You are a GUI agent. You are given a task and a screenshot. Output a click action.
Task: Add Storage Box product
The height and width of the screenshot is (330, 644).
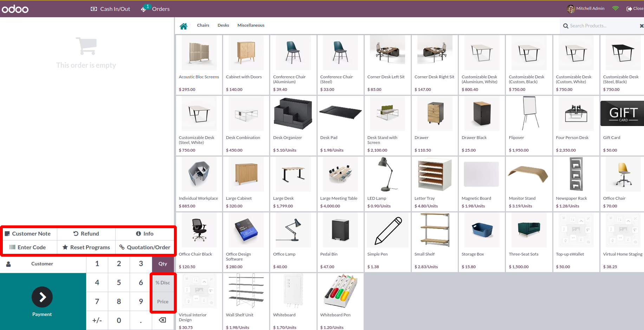[482, 242]
